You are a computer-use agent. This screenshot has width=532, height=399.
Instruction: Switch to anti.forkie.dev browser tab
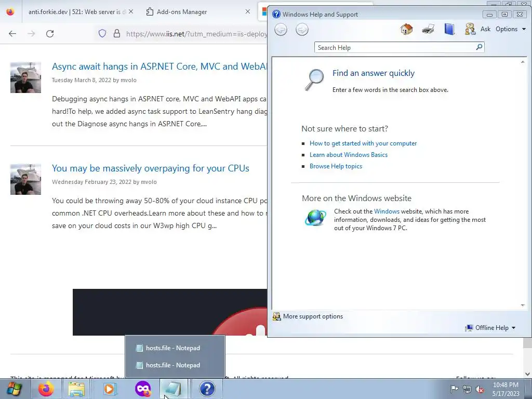pyautogui.click(x=76, y=12)
